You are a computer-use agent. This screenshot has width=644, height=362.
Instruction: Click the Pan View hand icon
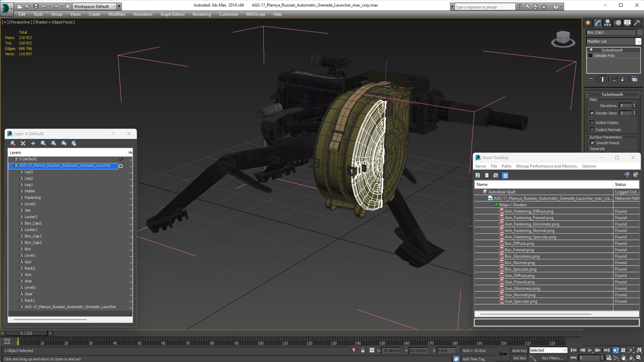(x=623, y=358)
